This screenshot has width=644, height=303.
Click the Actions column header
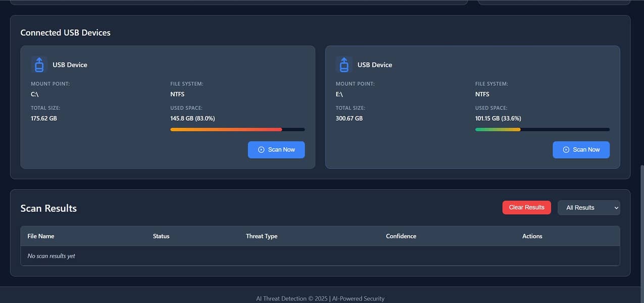[532, 236]
